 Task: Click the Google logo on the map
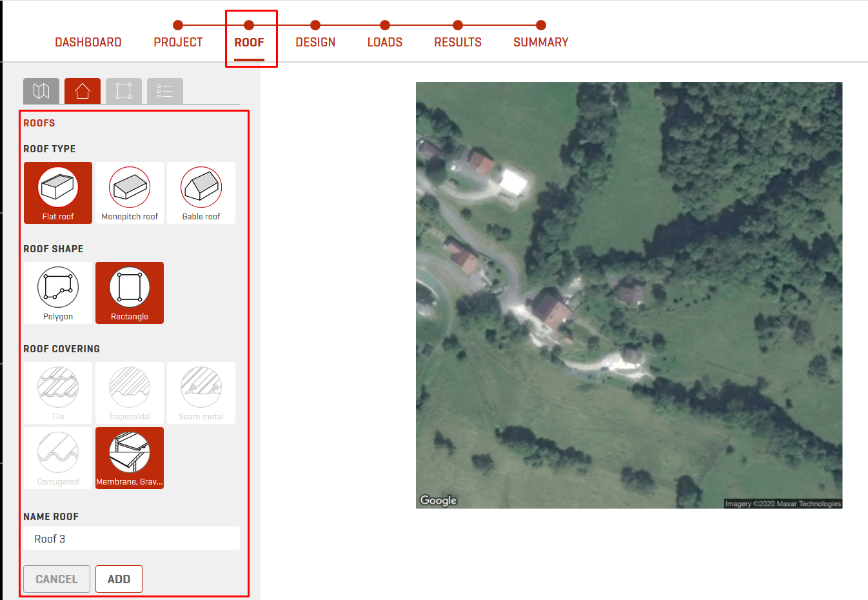pos(439,500)
